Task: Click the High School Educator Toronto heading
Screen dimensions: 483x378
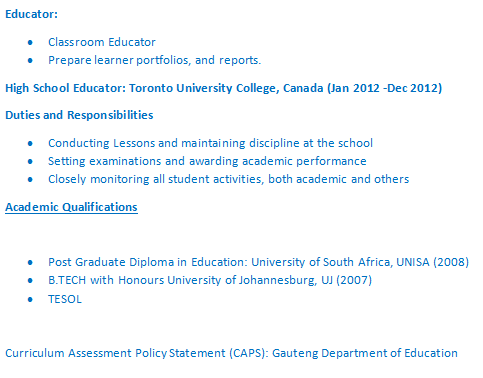Action: click(x=223, y=88)
